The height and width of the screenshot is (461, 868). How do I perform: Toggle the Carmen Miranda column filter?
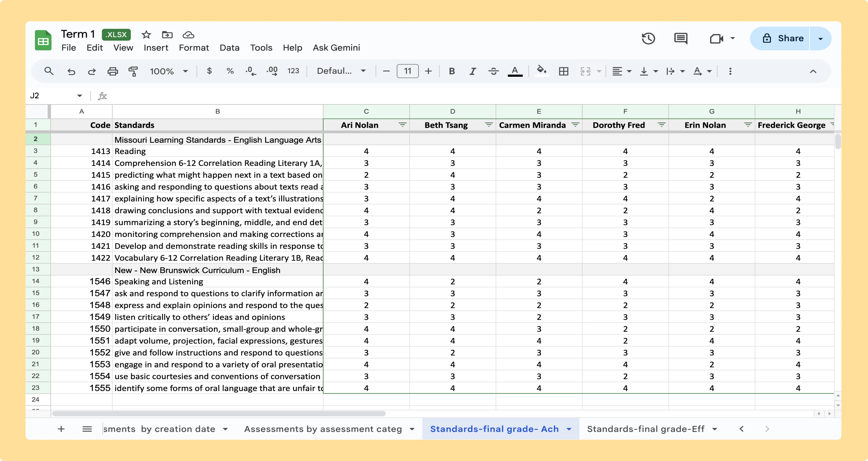pos(575,125)
